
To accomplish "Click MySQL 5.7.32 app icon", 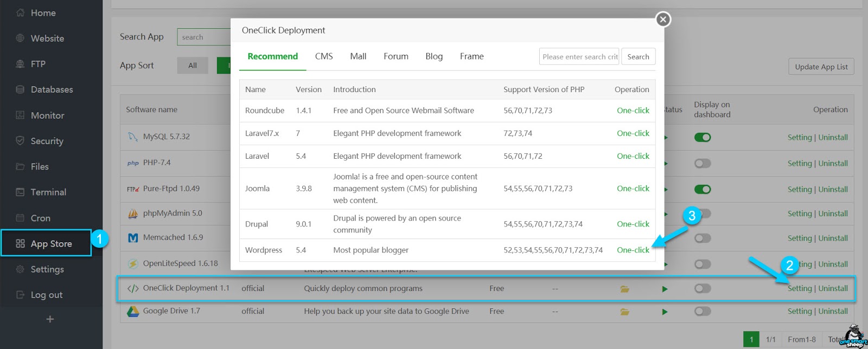I will 132,137.
